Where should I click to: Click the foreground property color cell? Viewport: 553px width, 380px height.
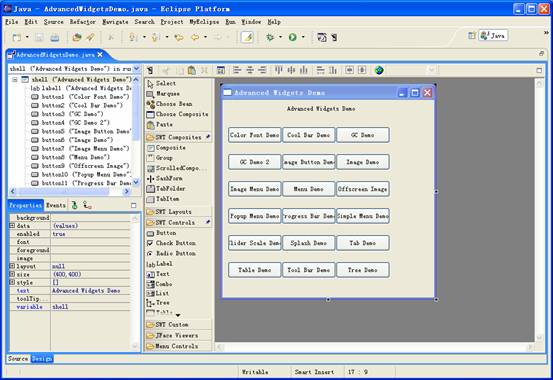coord(91,250)
